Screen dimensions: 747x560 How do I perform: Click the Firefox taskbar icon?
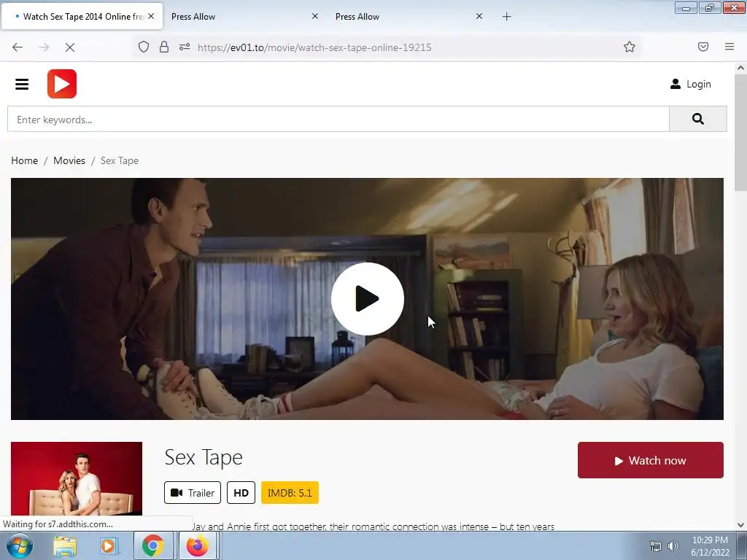coord(197,545)
